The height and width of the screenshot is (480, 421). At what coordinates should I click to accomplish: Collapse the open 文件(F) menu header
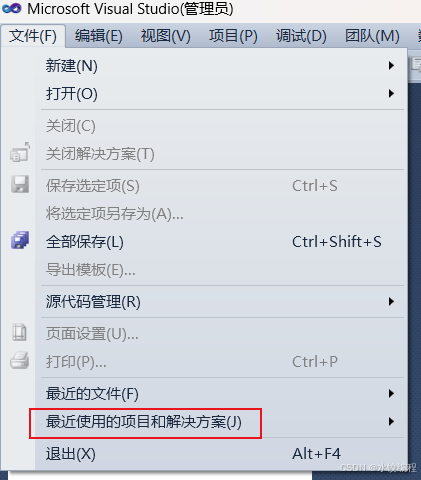click(x=33, y=36)
